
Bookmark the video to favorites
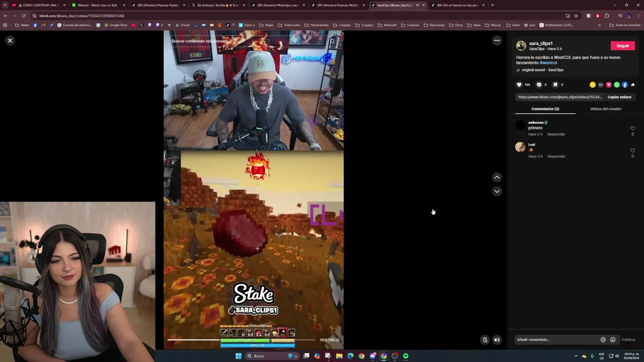click(x=555, y=84)
